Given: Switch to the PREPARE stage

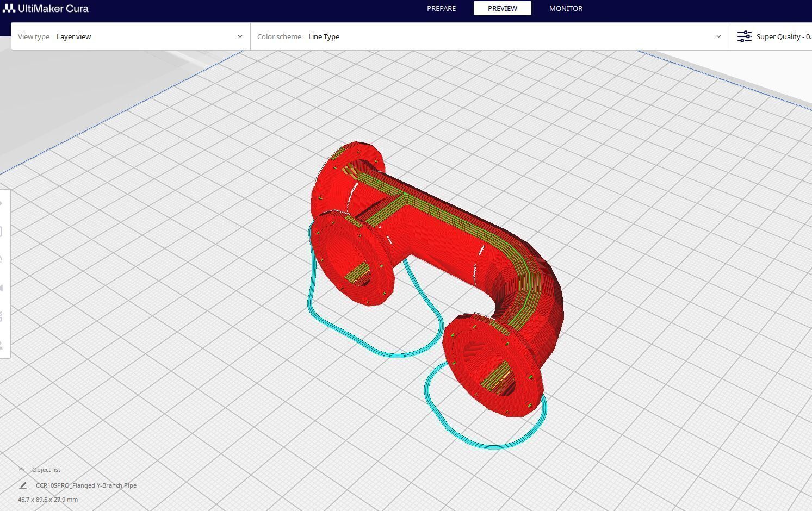Looking at the screenshot, I should pos(441,8).
